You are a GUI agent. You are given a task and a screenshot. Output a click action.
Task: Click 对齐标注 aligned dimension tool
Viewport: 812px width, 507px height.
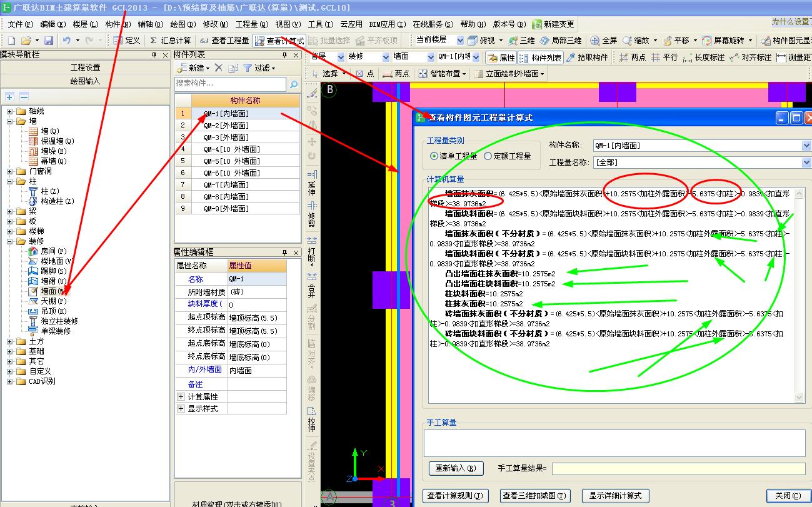(x=750, y=58)
